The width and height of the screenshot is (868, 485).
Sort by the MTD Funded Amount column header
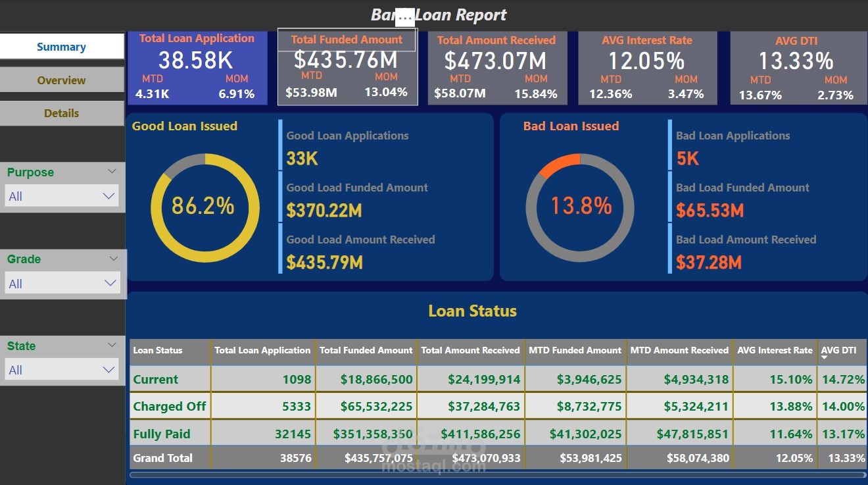pos(575,351)
